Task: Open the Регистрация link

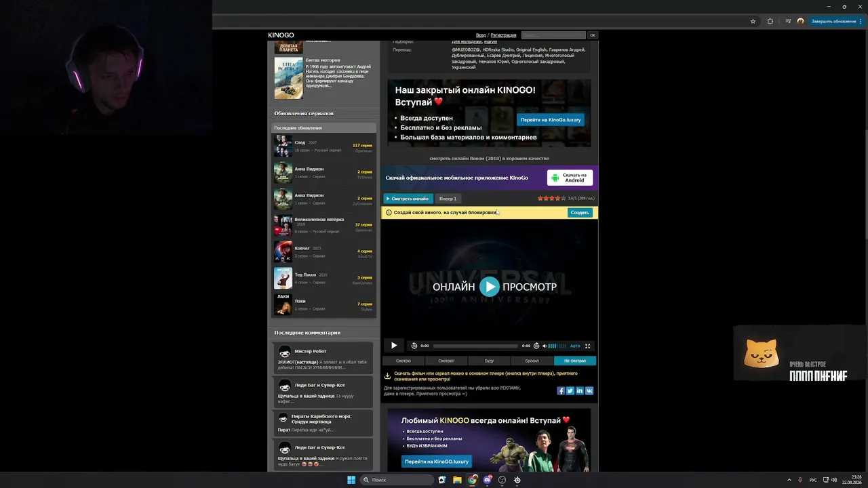Action: pyautogui.click(x=504, y=35)
